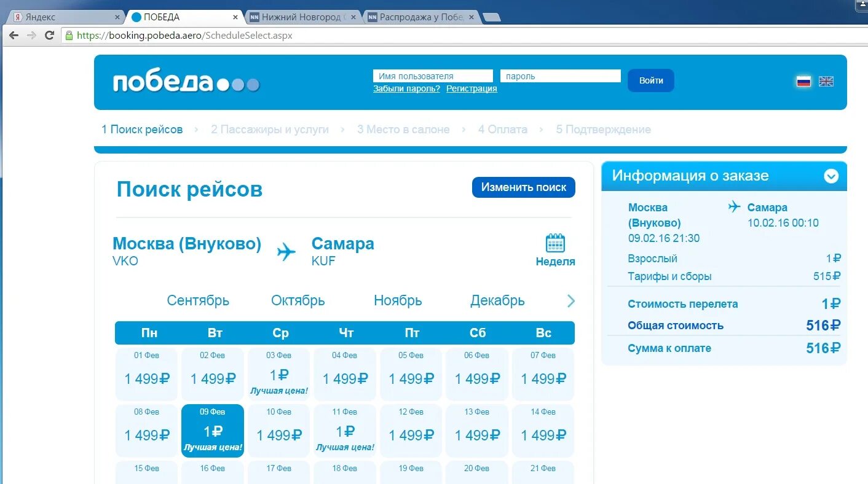
Task: Open step 4 Оплата
Action: 503,130
